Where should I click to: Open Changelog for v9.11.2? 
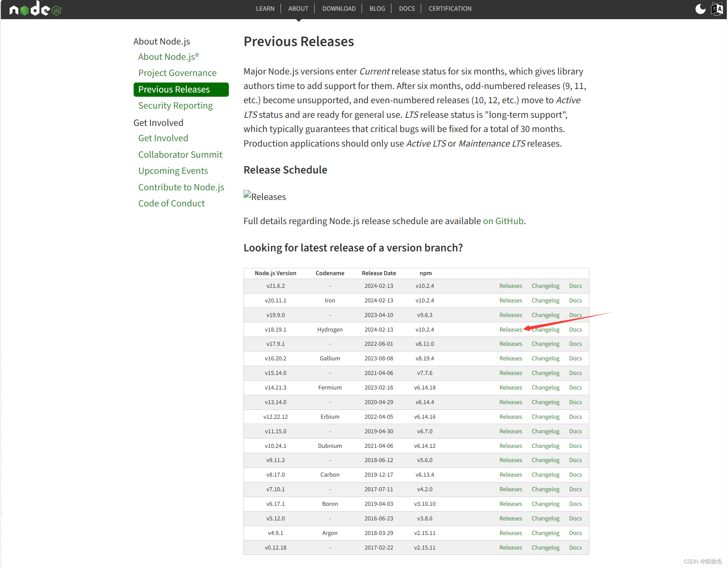[545, 460]
